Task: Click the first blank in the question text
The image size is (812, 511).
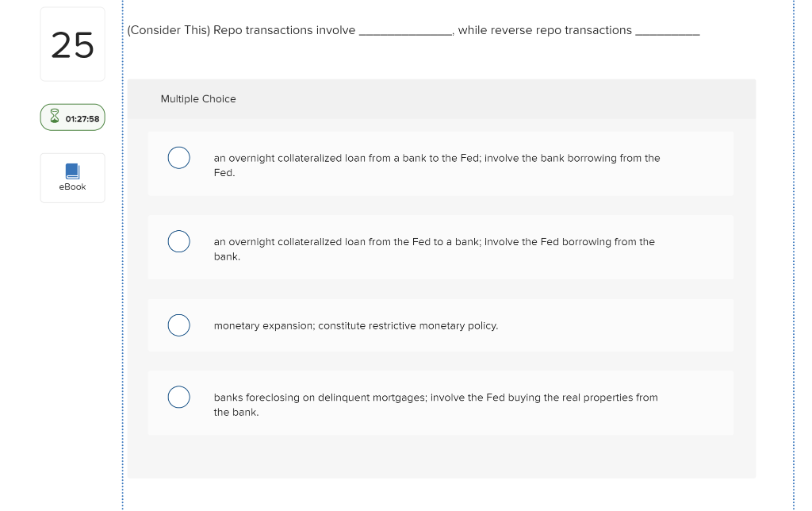Action: point(405,30)
